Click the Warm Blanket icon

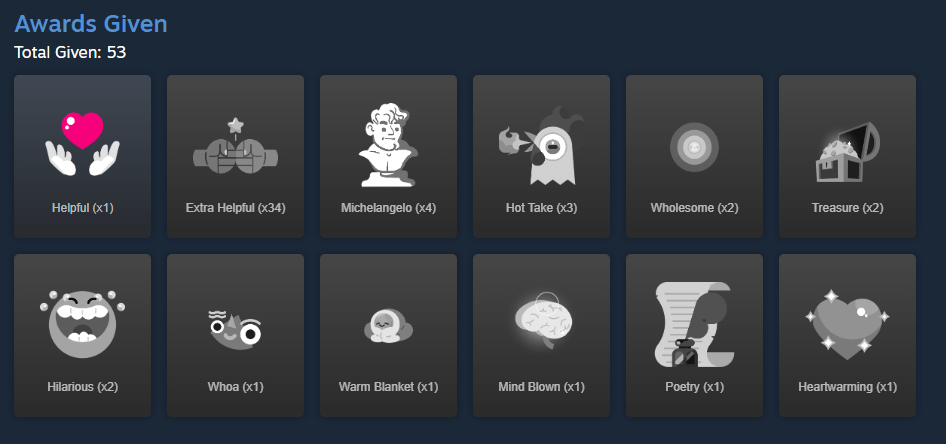[389, 326]
